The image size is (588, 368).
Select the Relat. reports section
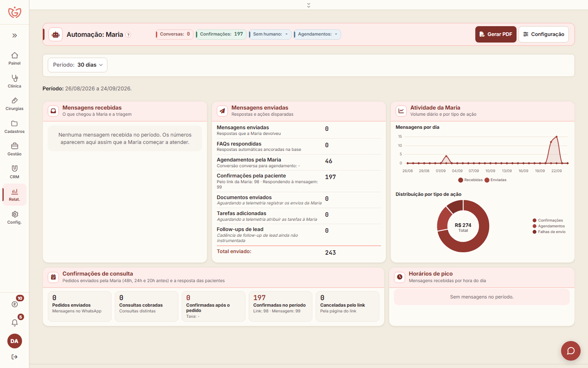click(15, 195)
